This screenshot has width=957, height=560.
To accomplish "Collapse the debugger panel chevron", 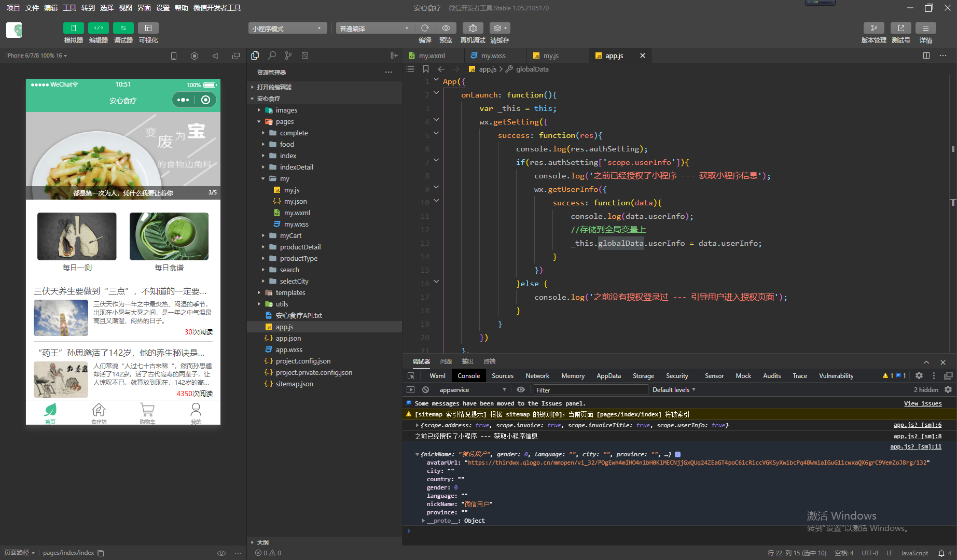I will (926, 362).
